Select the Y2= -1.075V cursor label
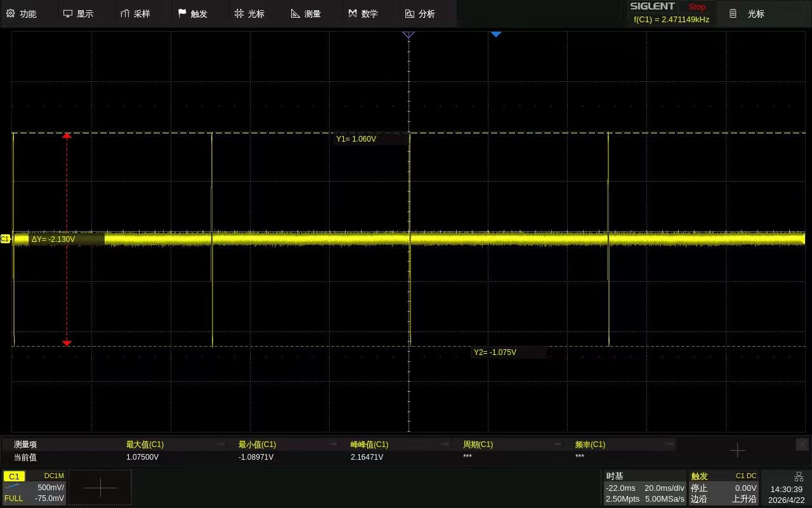 tap(495, 352)
